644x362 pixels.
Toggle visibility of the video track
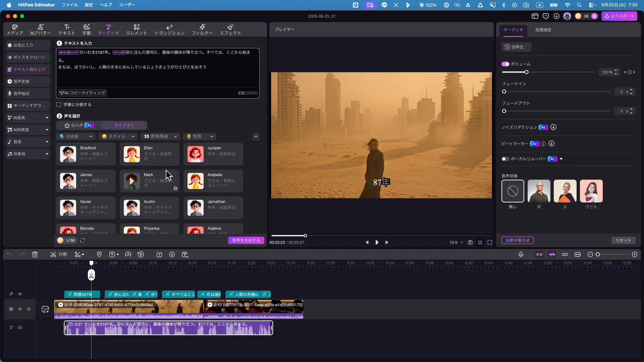tap(20, 309)
